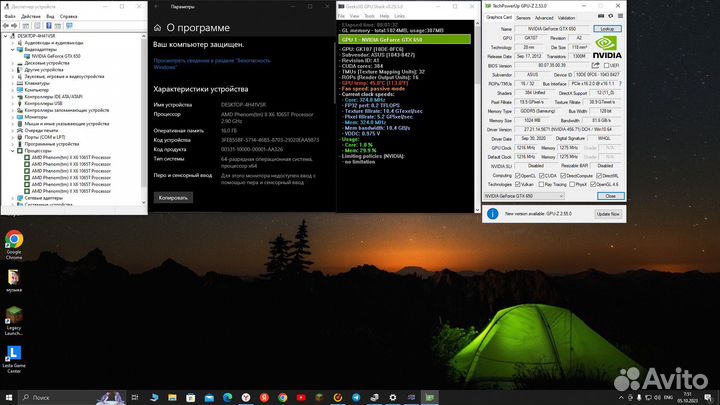Click the home icon in Settings window

point(158,28)
